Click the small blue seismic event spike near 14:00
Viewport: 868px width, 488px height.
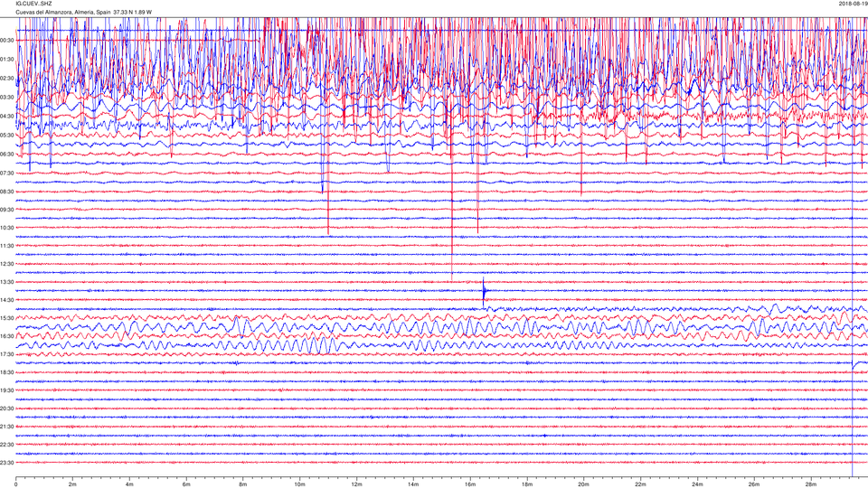tap(484, 292)
